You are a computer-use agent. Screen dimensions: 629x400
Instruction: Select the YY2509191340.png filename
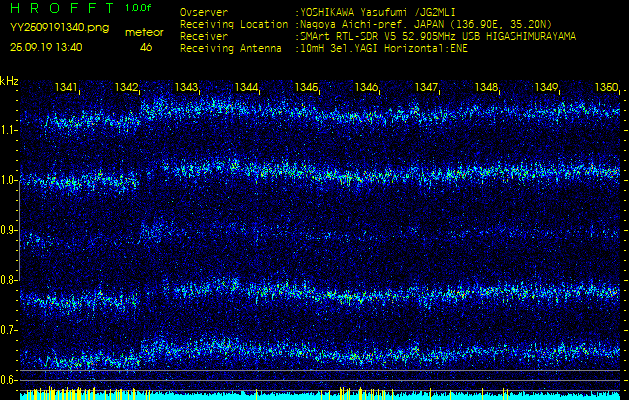tap(59, 28)
